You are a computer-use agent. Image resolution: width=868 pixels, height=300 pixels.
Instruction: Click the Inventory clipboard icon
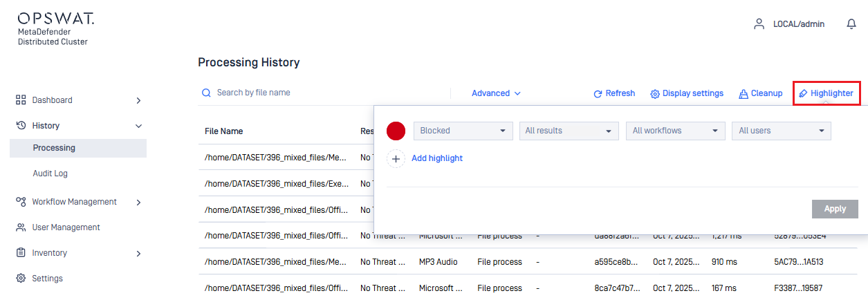click(21, 253)
